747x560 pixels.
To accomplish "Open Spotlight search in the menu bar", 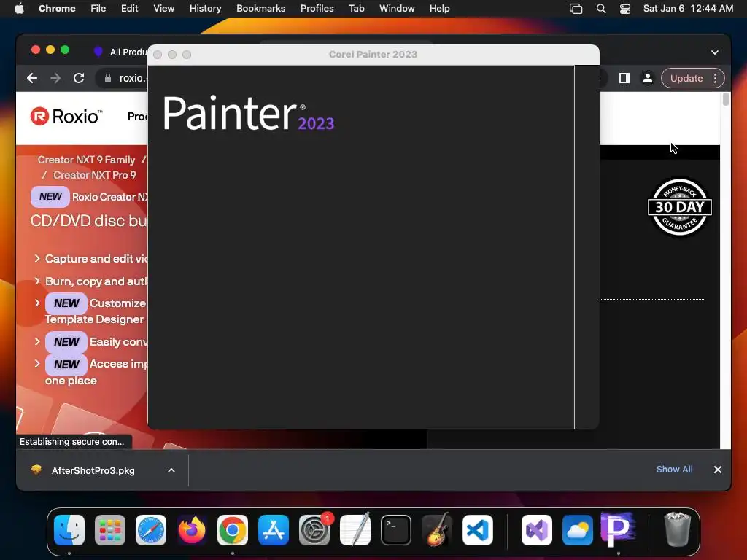I will tap(601, 9).
